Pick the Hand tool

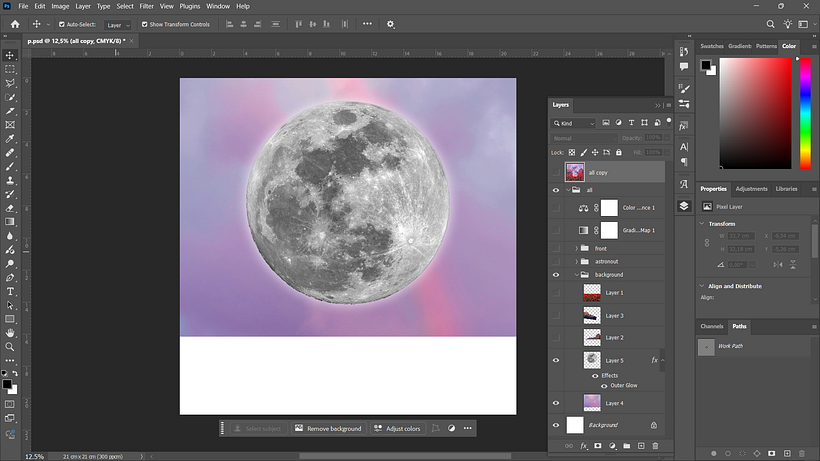(10, 332)
